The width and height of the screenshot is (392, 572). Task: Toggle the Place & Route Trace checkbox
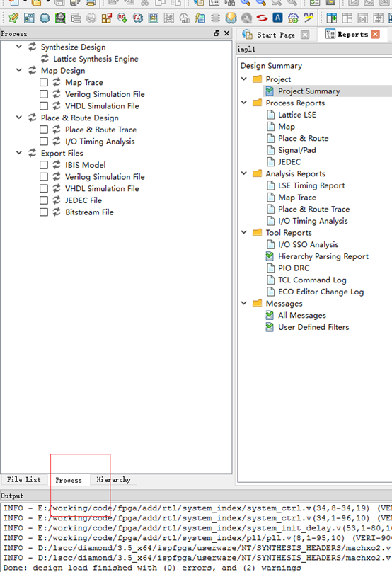click(x=44, y=130)
